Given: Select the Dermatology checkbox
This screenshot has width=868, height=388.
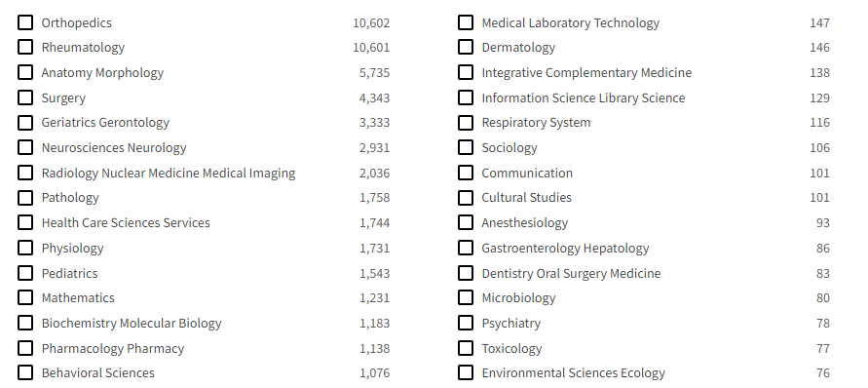Looking at the screenshot, I should [466, 47].
